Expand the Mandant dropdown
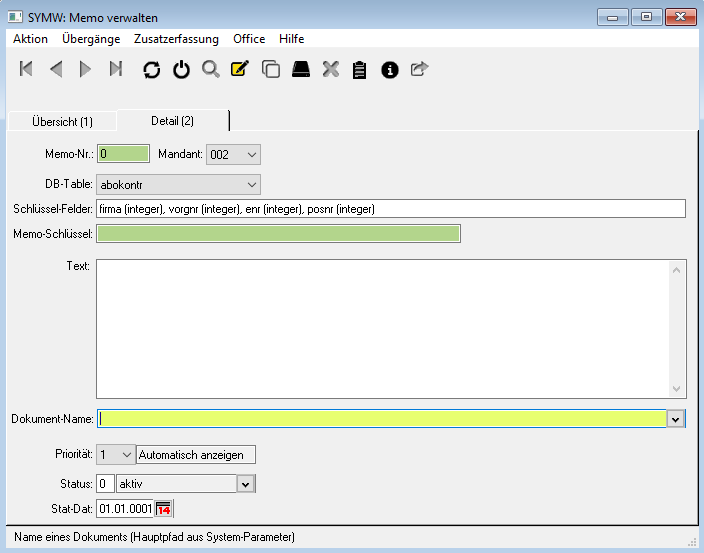Viewport: 704px width, 553px height. [x=251, y=154]
